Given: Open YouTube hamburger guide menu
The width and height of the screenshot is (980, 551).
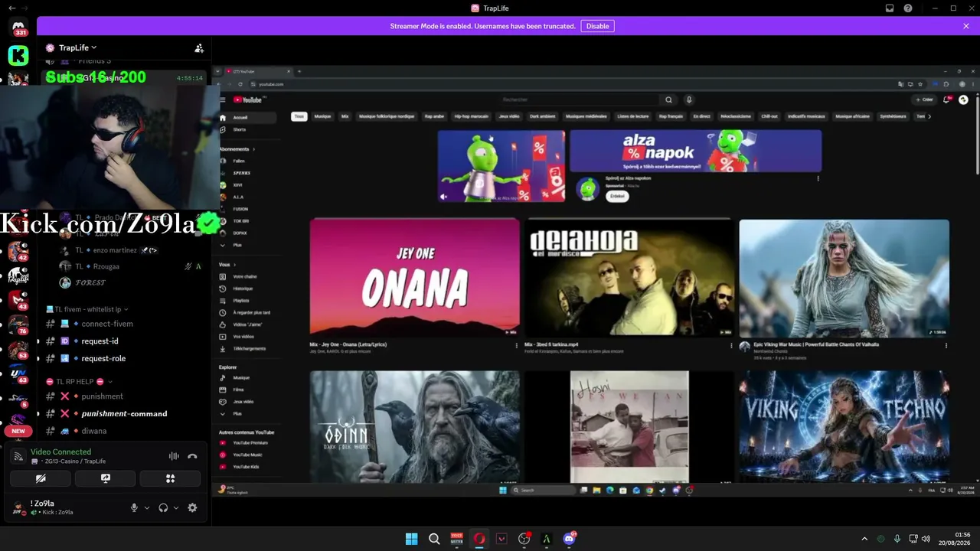Looking at the screenshot, I should pos(223,99).
